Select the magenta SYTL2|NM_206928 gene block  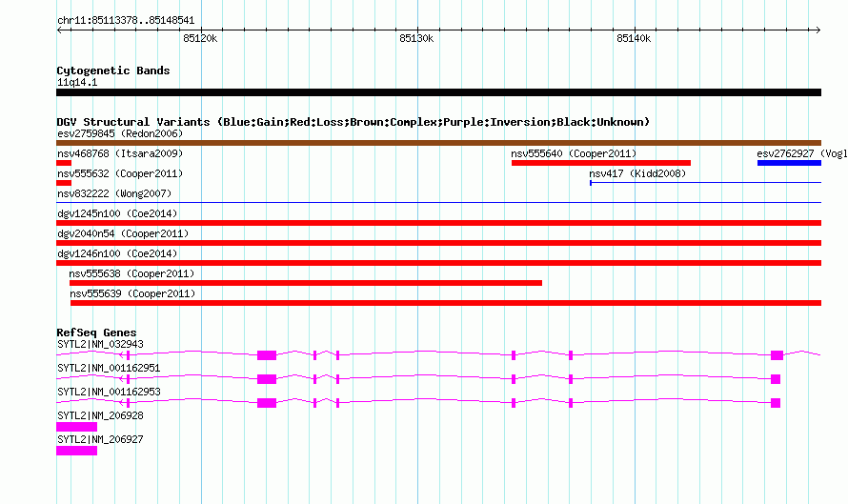coord(77,427)
